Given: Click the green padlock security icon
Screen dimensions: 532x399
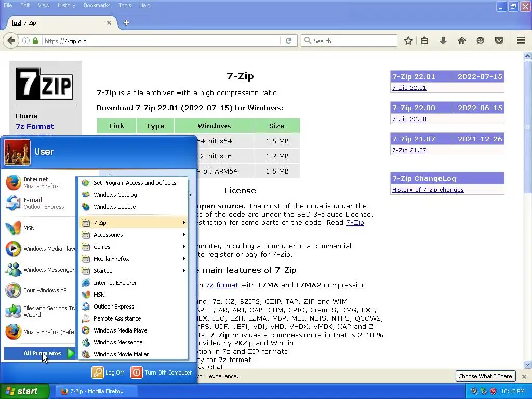Looking at the screenshot, I should 35,41.
